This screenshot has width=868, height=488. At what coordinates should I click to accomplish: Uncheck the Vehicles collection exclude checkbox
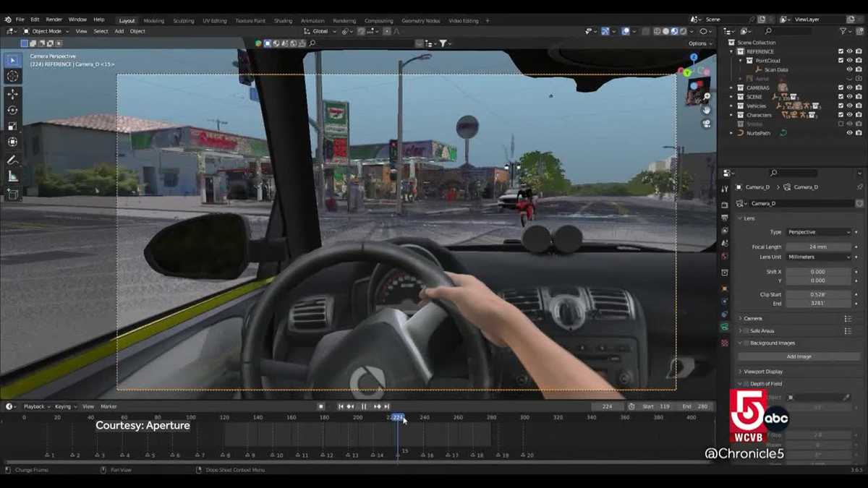click(840, 106)
